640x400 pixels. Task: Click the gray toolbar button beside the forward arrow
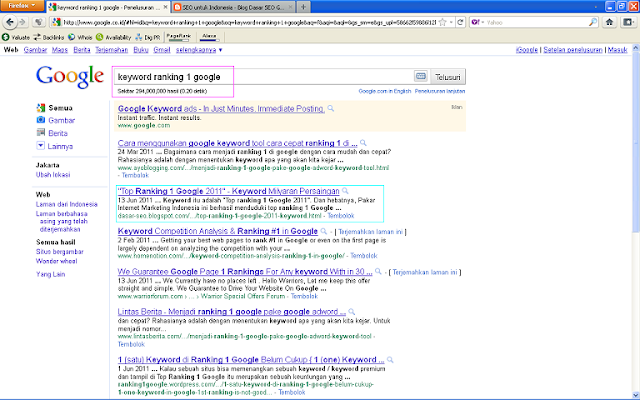39,22
